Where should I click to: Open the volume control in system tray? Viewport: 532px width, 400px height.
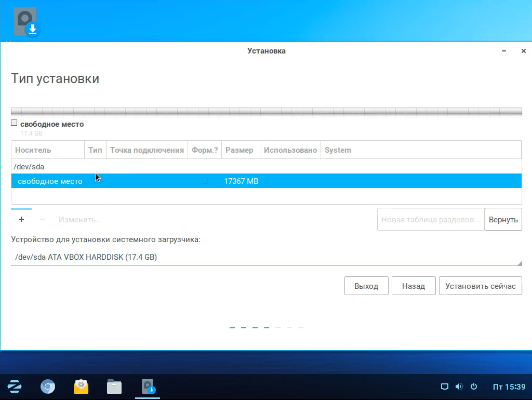click(x=459, y=386)
